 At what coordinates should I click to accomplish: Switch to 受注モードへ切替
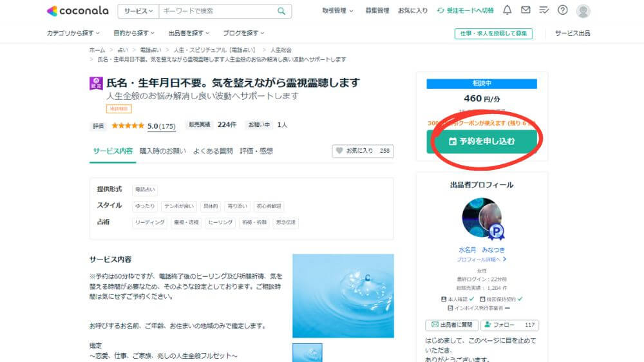(x=465, y=11)
